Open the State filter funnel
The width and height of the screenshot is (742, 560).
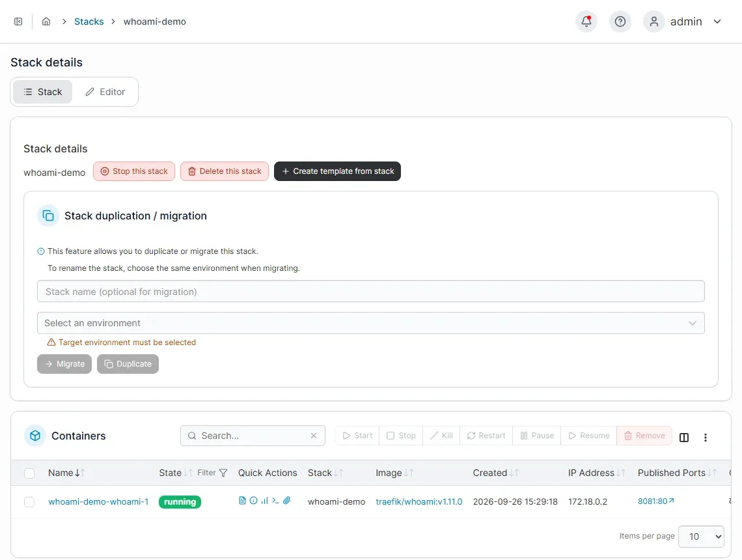pos(223,473)
